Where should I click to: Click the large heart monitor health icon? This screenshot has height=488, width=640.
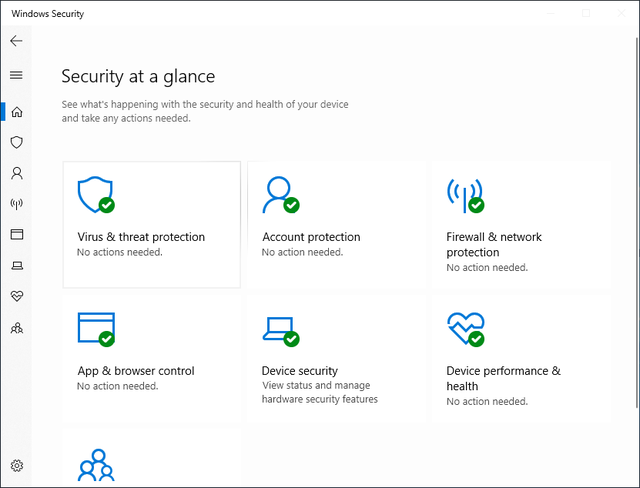click(x=465, y=328)
